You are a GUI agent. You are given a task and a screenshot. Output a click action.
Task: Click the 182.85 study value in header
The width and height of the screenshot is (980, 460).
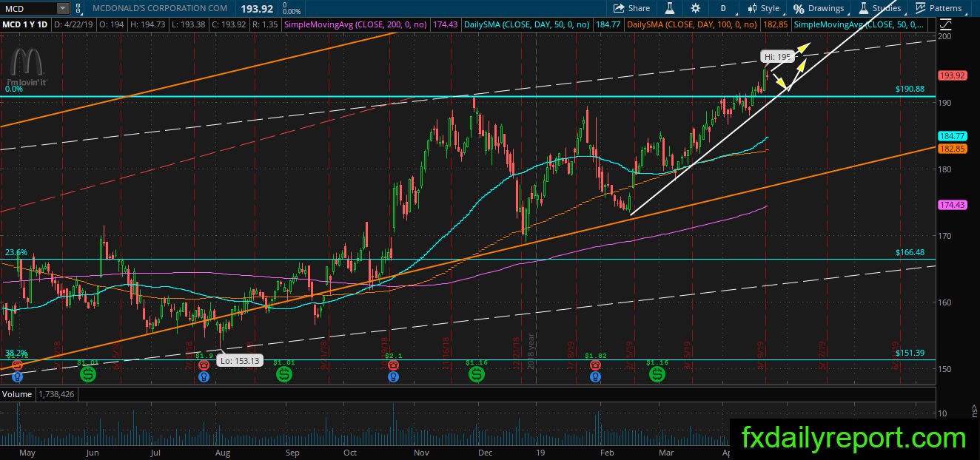pos(776,24)
